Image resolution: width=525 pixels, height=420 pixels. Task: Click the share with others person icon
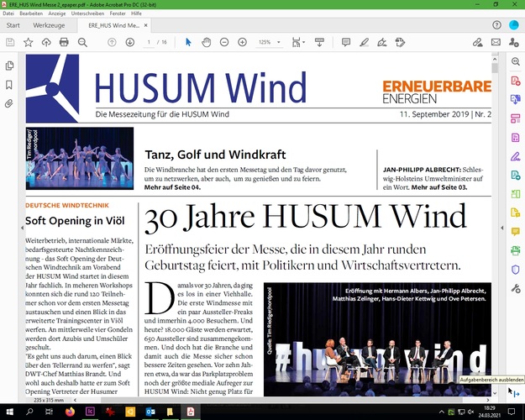[x=513, y=42]
